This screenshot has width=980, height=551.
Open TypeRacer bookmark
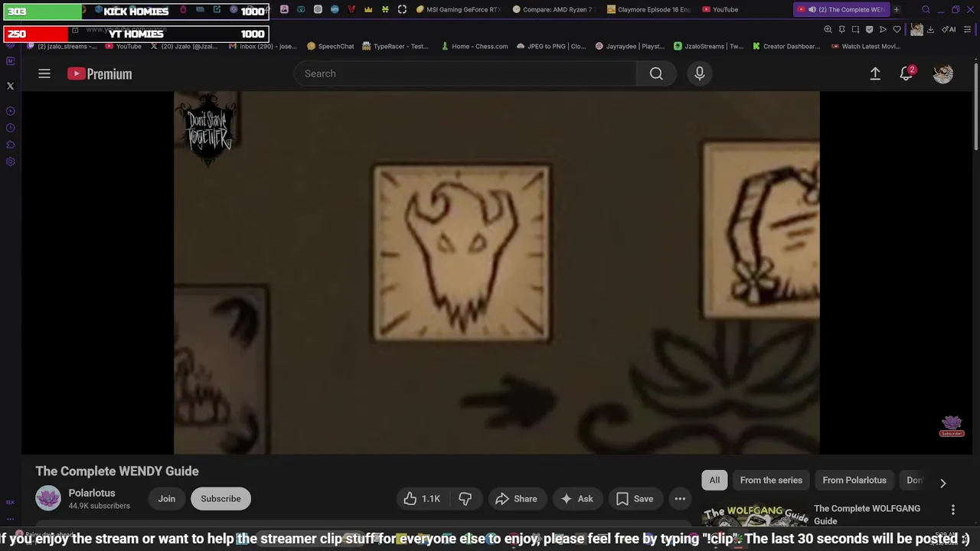[x=395, y=46]
